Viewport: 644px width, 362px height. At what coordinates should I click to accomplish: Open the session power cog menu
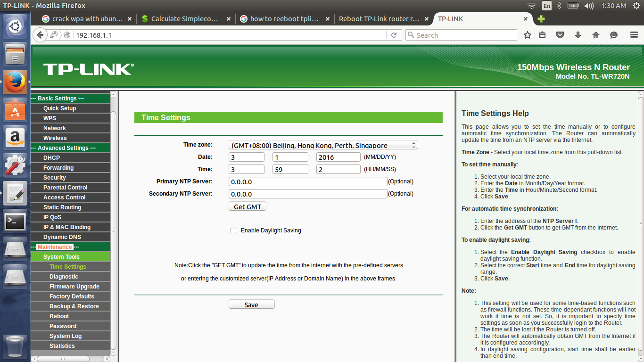tap(636, 6)
